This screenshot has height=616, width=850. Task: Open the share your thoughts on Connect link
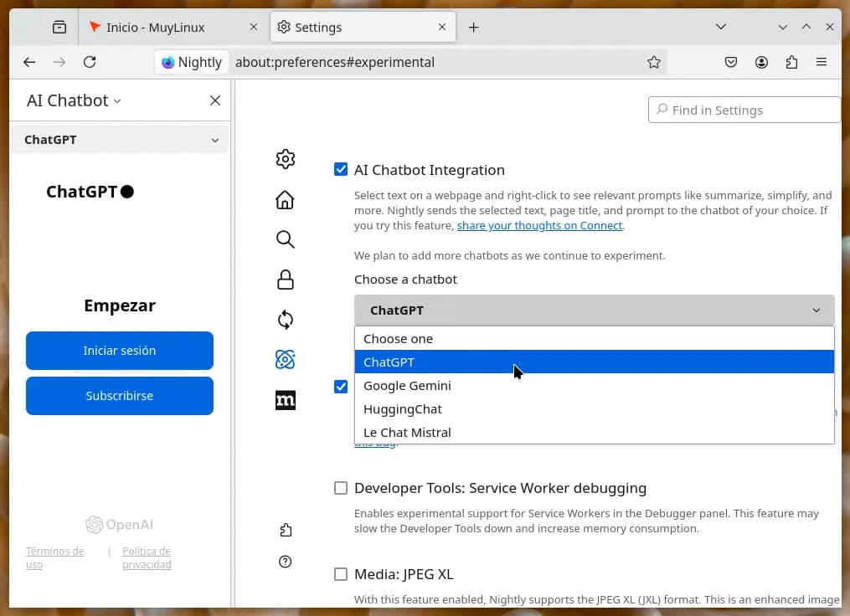(x=539, y=226)
